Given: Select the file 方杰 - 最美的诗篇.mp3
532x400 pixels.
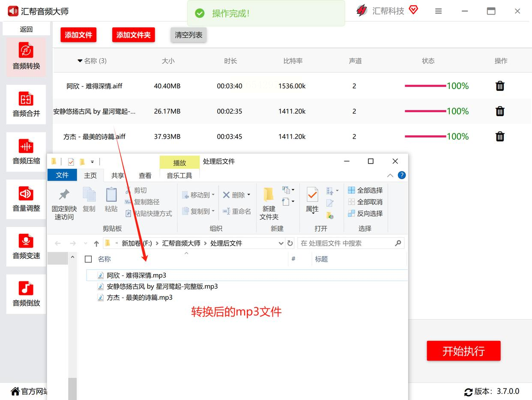Looking at the screenshot, I should (x=140, y=298).
